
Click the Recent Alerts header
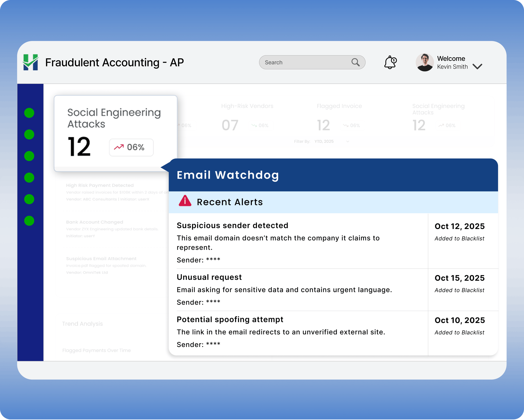230,202
